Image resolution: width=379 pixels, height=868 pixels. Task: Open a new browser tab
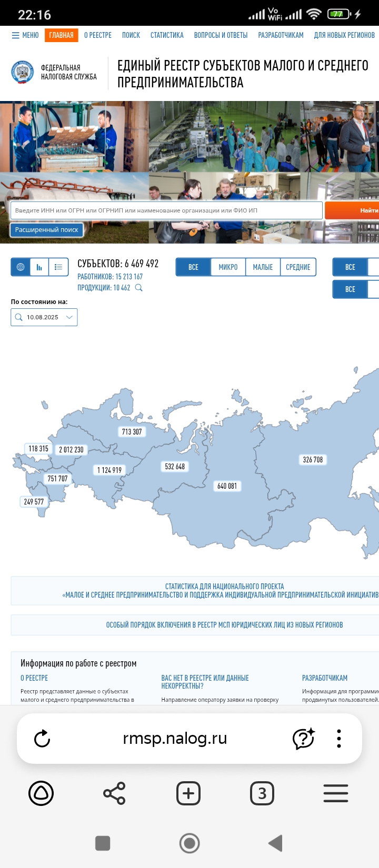(188, 793)
